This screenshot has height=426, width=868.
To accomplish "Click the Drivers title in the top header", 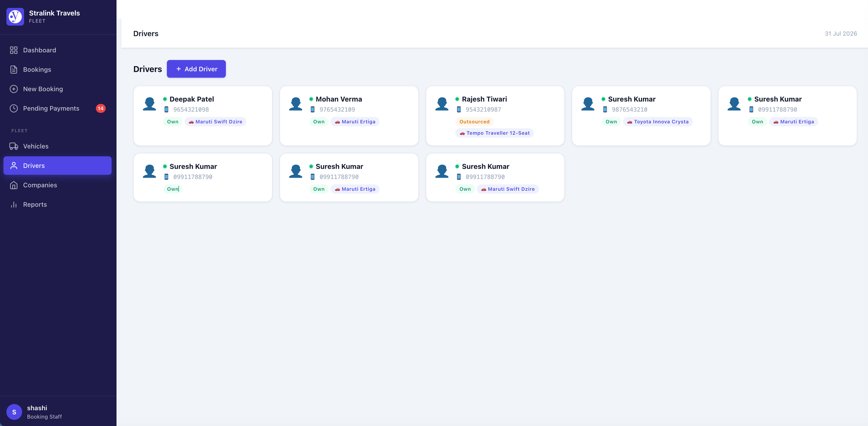I will tap(146, 33).
